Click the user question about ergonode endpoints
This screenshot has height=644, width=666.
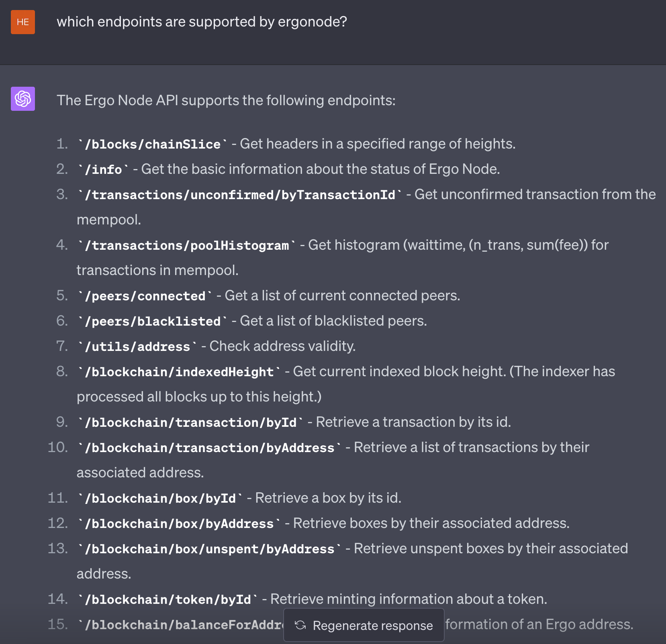202,22
